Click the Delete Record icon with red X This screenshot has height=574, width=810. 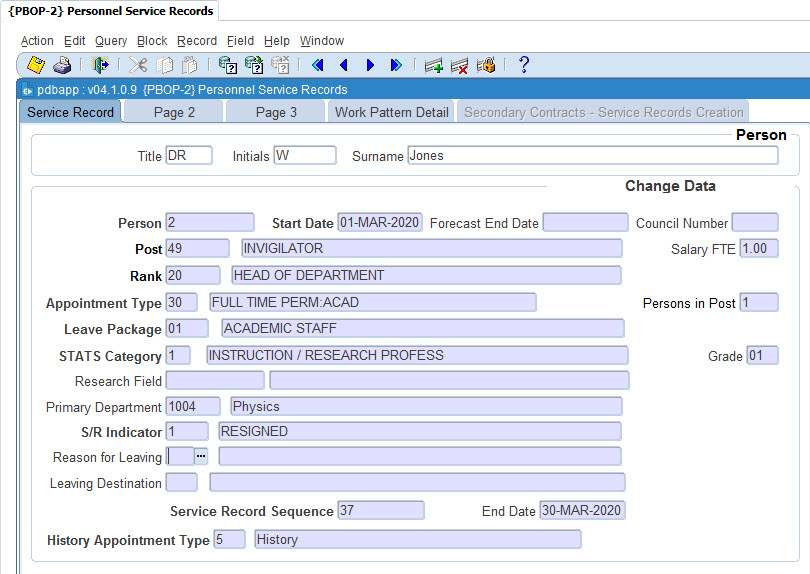click(x=460, y=66)
